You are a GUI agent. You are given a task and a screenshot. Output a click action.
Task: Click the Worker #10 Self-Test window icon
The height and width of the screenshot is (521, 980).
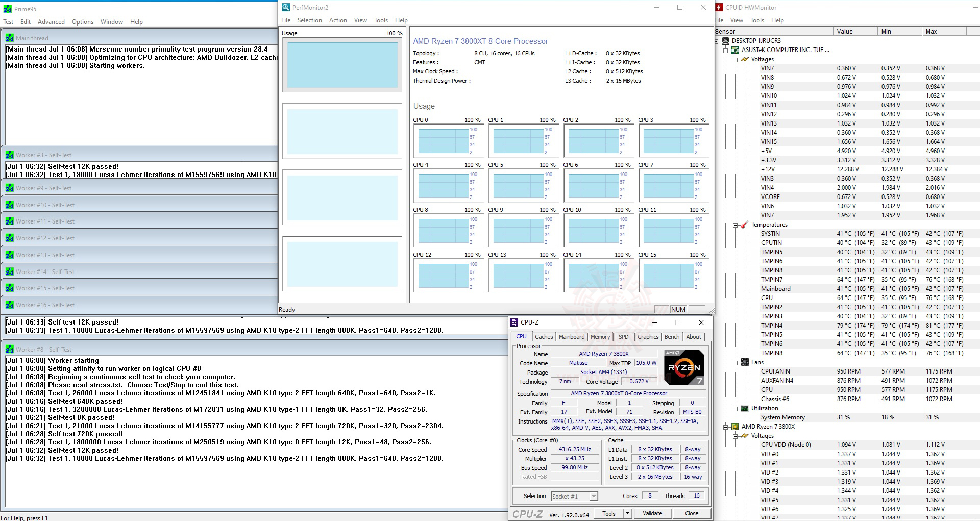(10, 205)
